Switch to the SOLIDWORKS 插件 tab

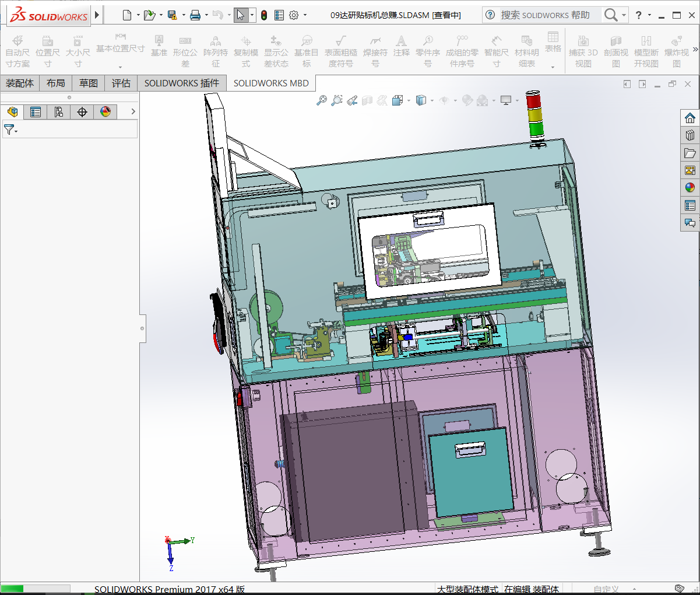[182, 83]
